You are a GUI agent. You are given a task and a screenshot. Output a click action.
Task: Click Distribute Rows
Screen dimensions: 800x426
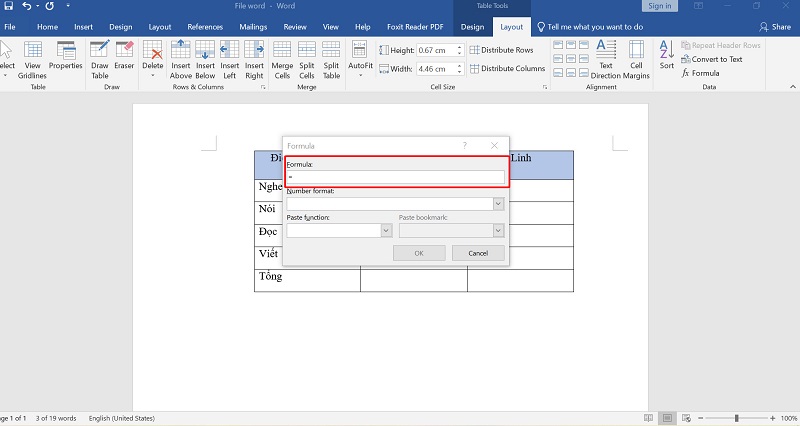coord(502,50)
